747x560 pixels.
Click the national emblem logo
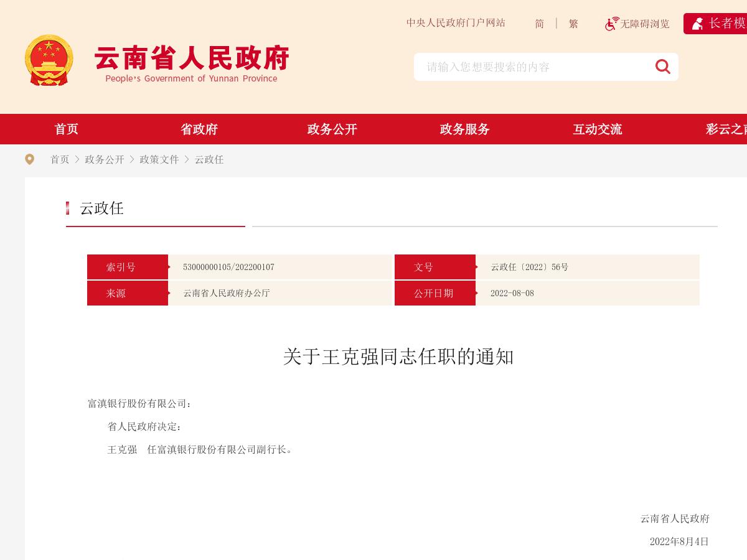tap(49, 60)
